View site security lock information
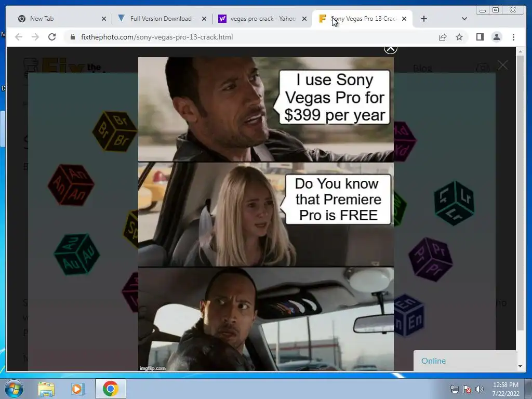Viewport: 532px width, 399px height. pos(72,37)
